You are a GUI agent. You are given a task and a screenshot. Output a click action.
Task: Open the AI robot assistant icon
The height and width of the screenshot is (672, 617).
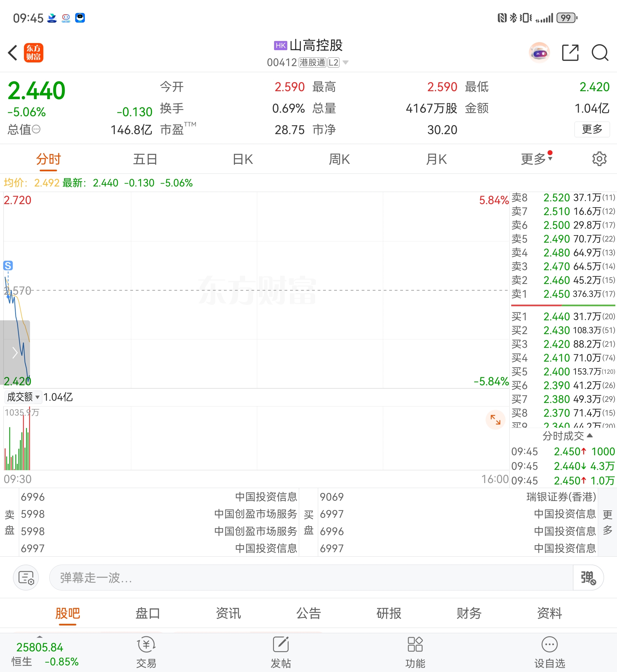click(539, 53)
